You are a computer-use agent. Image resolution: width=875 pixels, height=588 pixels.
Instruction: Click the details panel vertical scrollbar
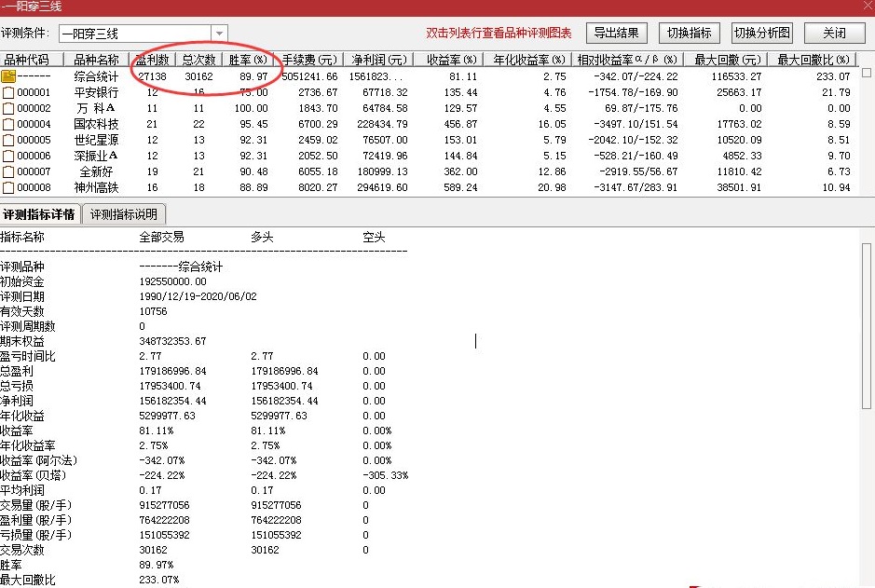coord(866,326)
